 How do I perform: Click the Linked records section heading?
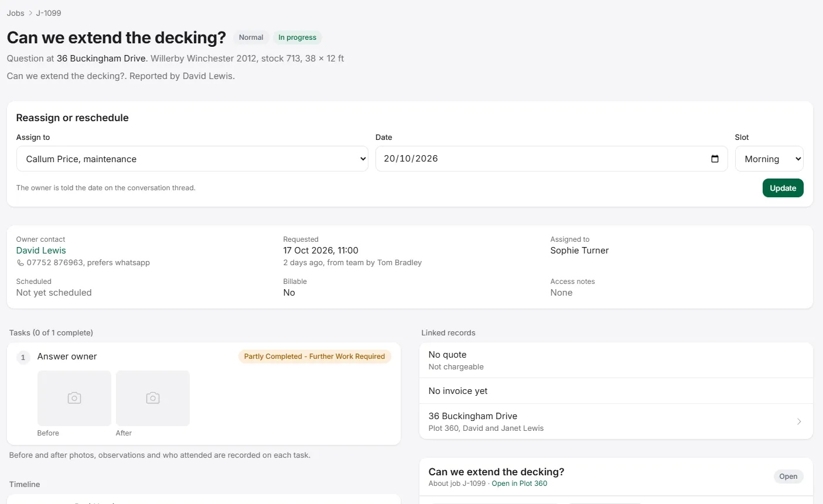point(449,332)
